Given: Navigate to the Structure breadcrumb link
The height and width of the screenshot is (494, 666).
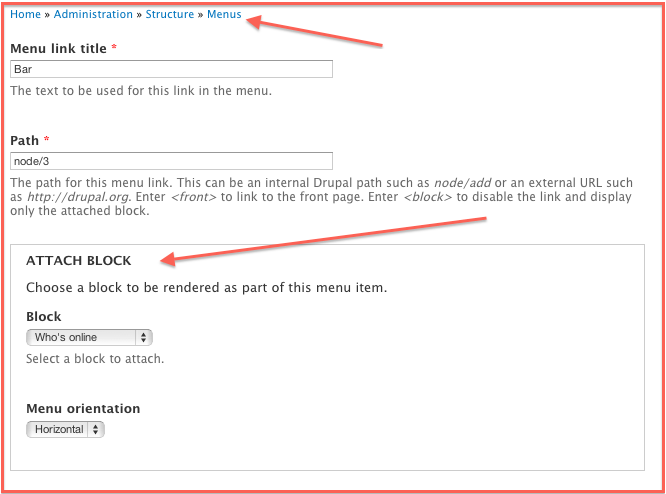Looking at the screenshot, I should coord(169,14).
